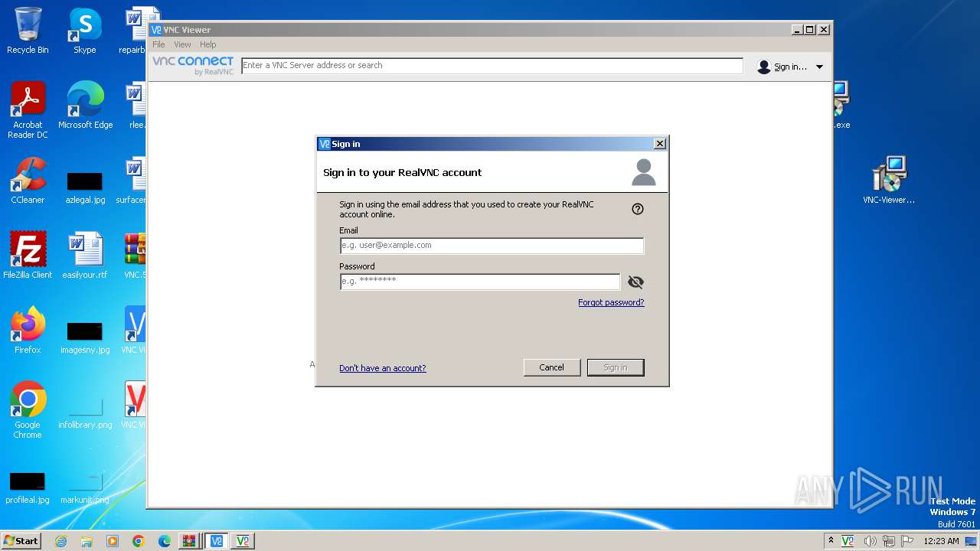
Task: Click the VNC tray icon
Action: [x=848, y=541]
